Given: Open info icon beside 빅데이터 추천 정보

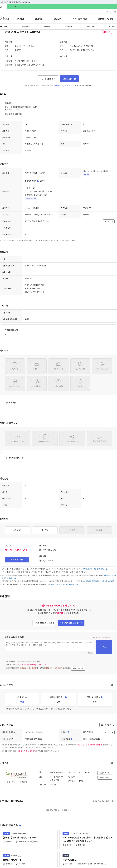Looking at the screenshot, I should [x=20, y=825].
